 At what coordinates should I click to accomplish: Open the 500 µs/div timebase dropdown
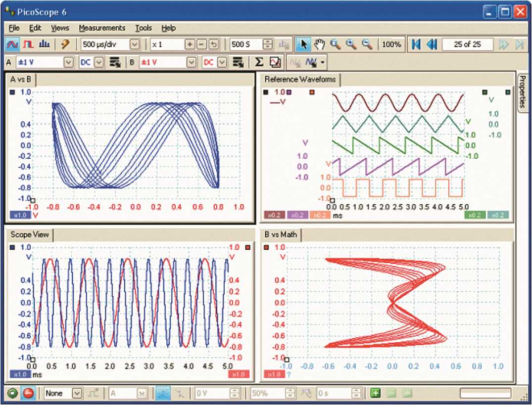coord(134,44)
